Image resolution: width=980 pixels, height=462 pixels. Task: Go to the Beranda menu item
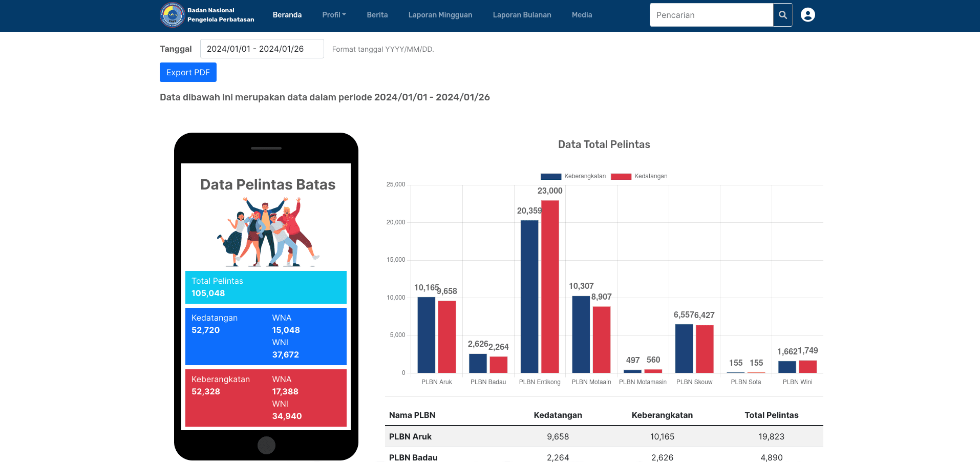click(287, 15)
